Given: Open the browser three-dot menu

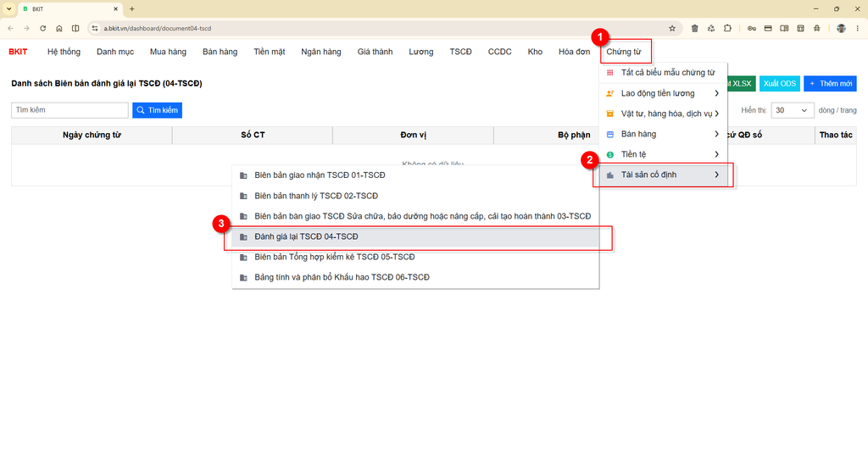Looking at the screenshot, I should click(858, 28).
